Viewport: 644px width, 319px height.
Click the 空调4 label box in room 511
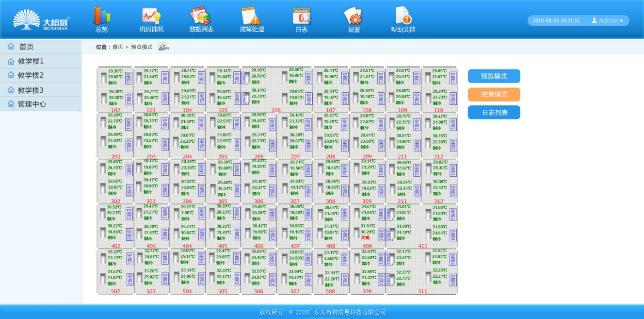pyautogui.click(x=452, y=280)
